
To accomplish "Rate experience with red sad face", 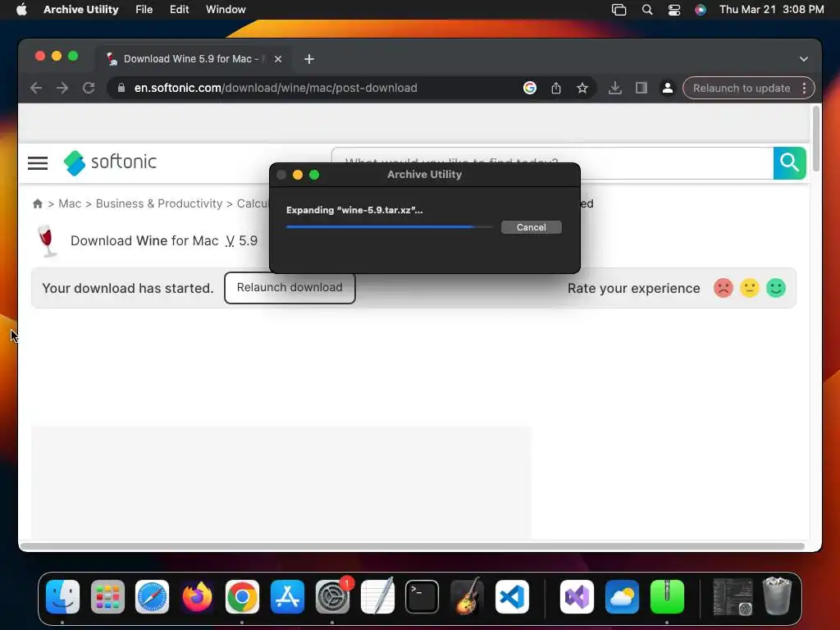I will pyautogui.click(x=723, y=288).
